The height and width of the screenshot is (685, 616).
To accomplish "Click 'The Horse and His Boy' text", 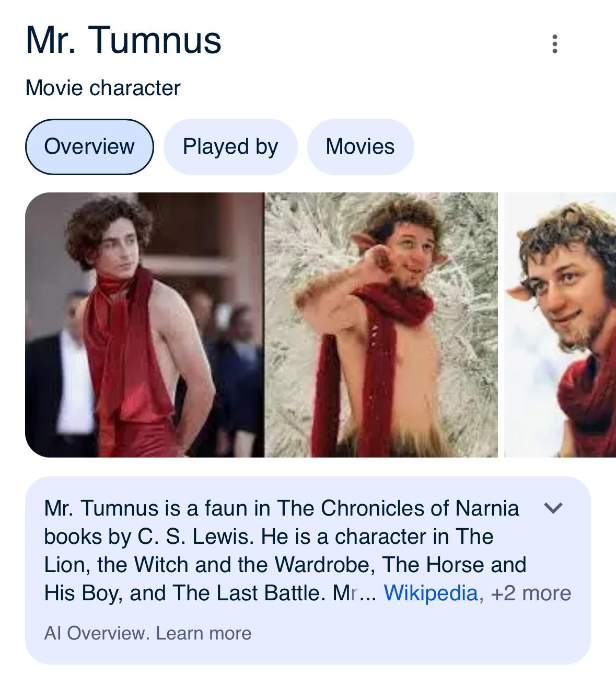I will [285, 579].
